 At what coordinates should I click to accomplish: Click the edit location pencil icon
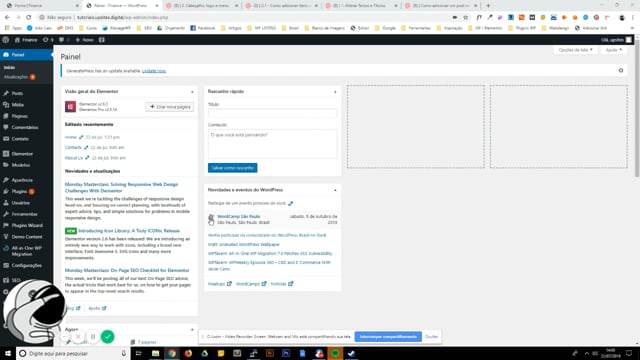[x=290, y=203]
